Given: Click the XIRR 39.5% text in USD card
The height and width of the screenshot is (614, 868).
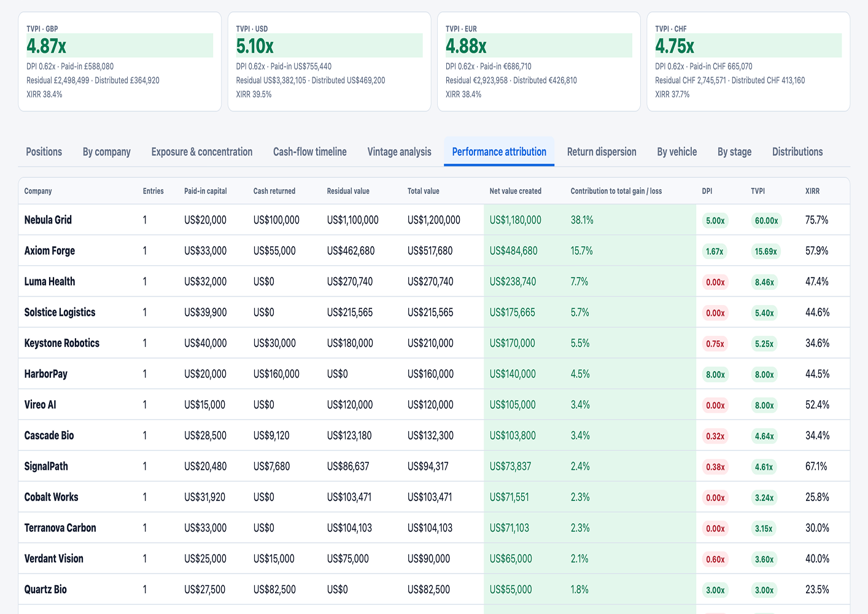Looking at the screenshot, I should point(254,94).
